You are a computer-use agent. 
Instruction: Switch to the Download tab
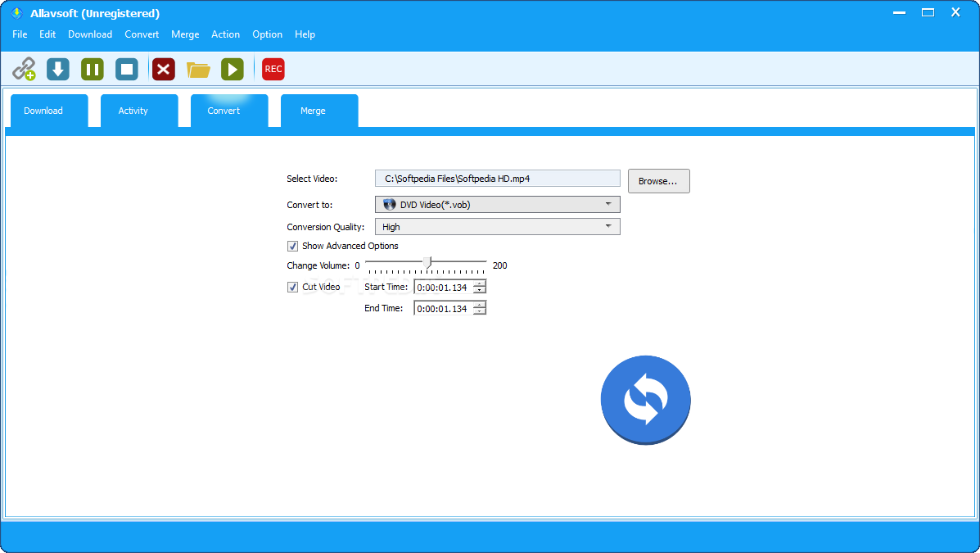tap(49, 111)
